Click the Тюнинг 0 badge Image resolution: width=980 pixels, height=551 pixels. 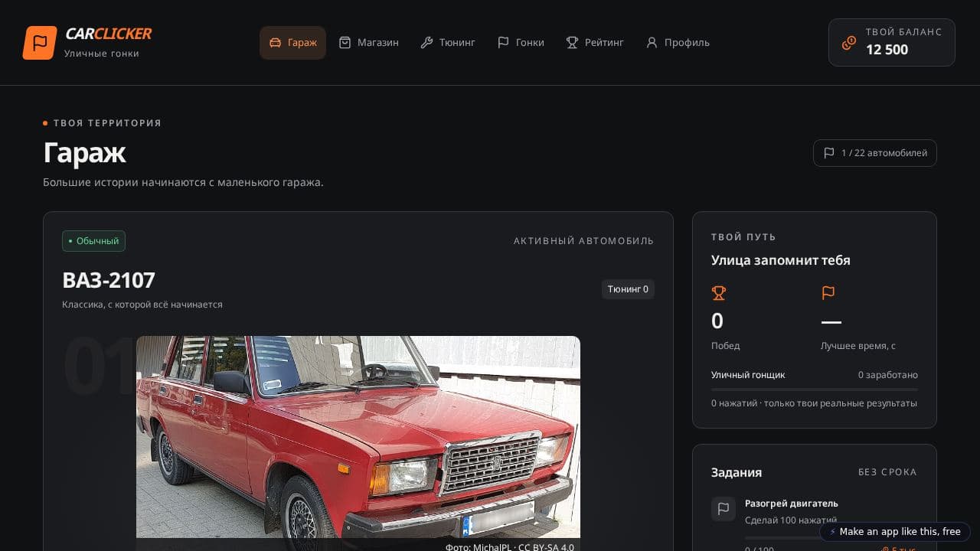point(628,289)
